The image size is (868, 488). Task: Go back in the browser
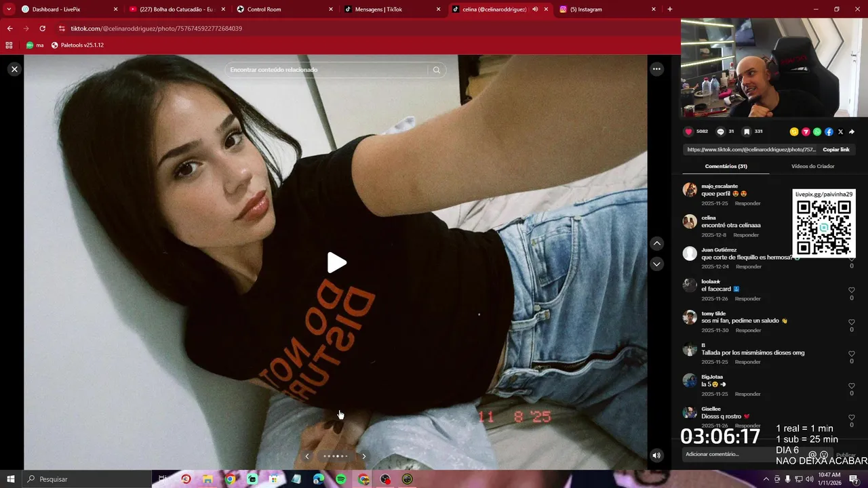pyautogui.click(x=9, y=28)
